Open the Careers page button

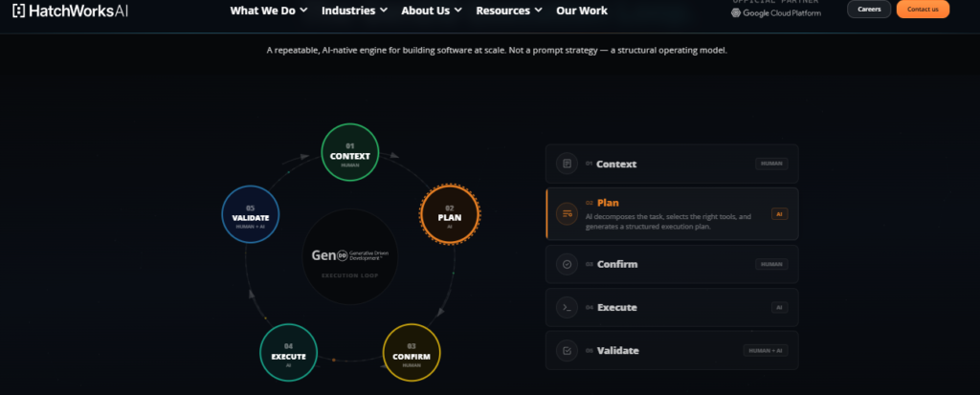(x=869, y=10)
